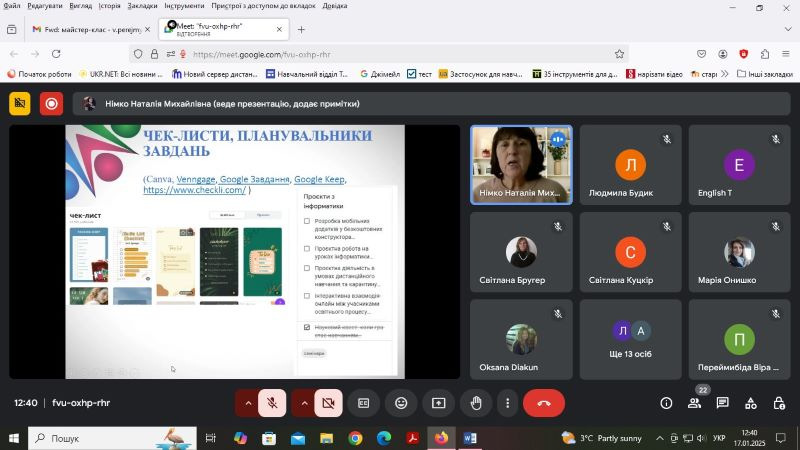Toggle the microphone mute button

click(272, 403)
